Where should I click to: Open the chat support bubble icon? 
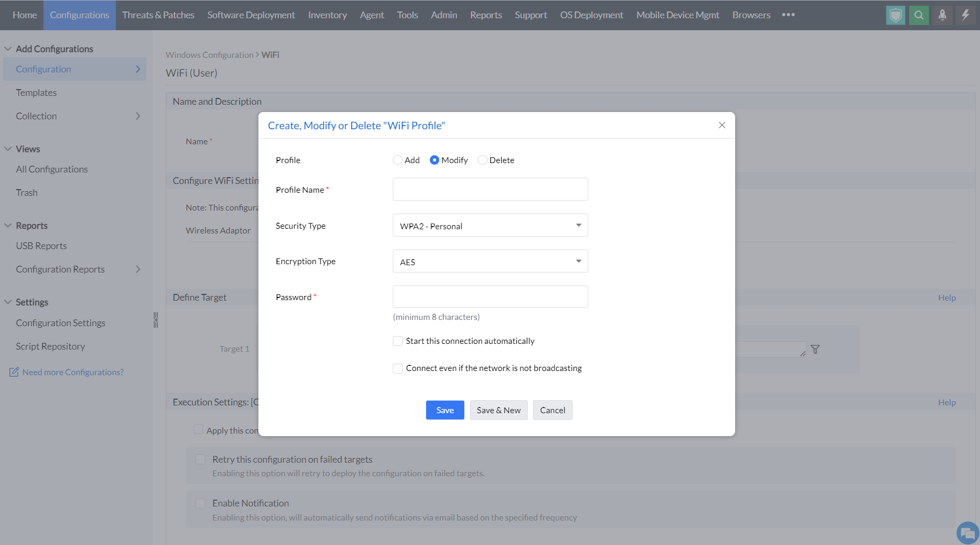967,533
